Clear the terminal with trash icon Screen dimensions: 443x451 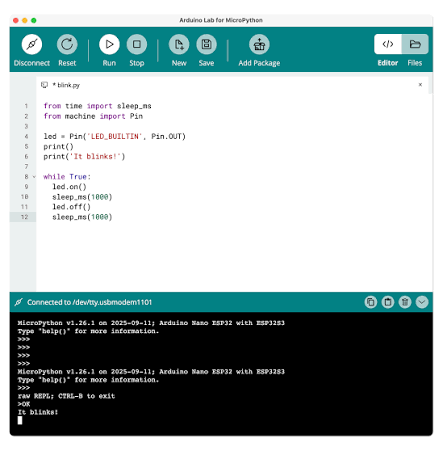coord(405,302)
